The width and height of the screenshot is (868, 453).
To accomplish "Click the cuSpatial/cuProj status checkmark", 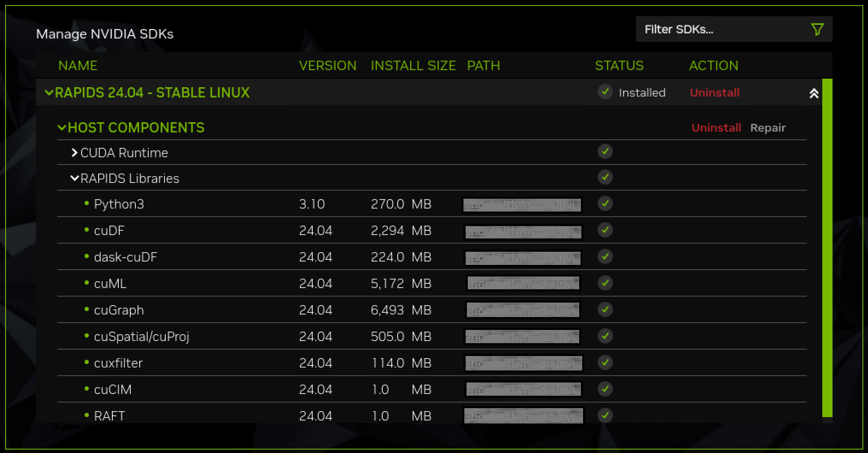I will (x=605, y=336).
